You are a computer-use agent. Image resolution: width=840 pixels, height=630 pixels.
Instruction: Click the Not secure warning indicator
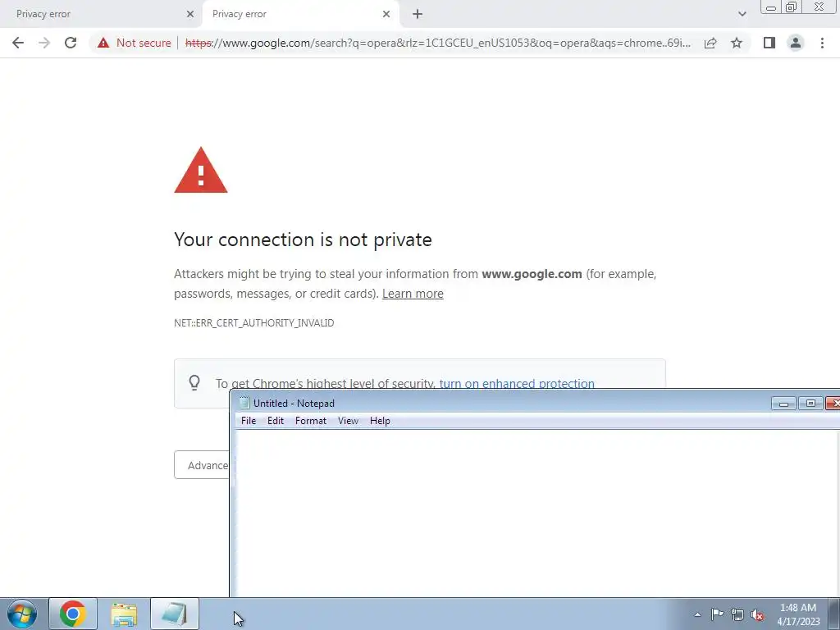134,43
